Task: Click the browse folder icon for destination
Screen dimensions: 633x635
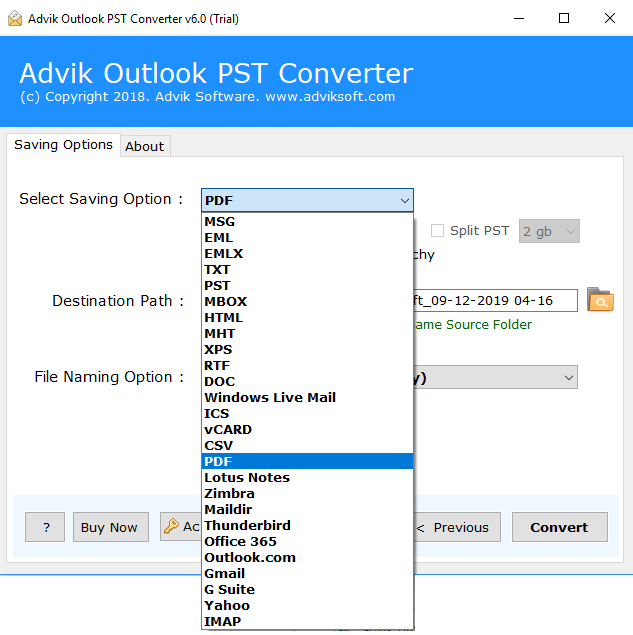Action: (600, 300)
